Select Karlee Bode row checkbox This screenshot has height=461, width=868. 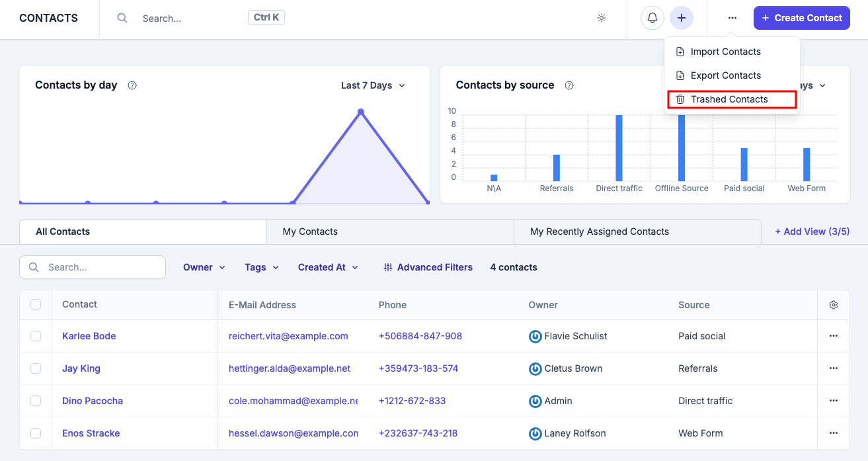36,336
